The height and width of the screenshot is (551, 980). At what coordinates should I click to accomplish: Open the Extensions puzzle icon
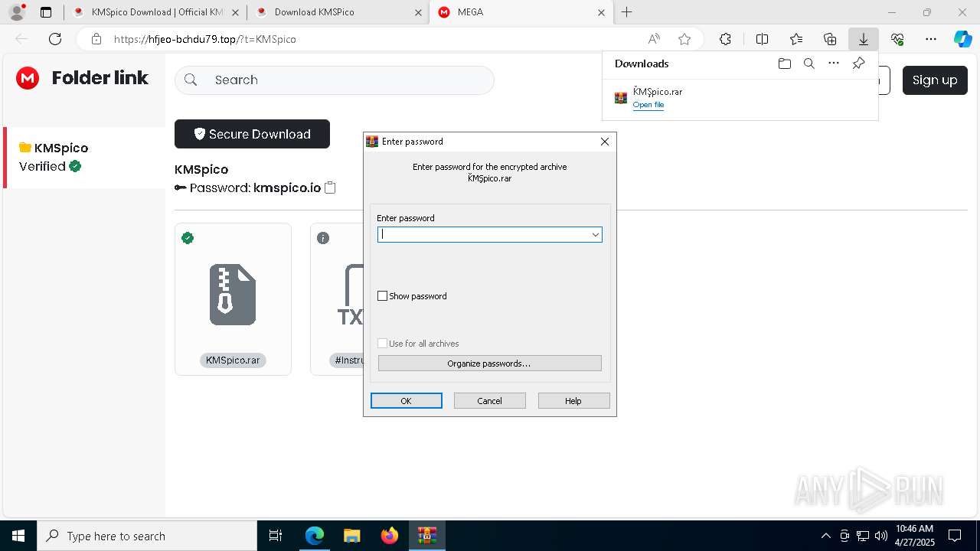point(725,39)
